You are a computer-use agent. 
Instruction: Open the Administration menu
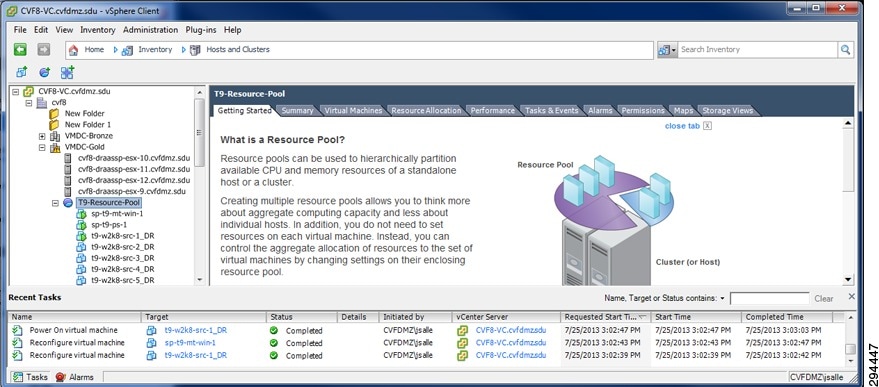click(150, 30)
